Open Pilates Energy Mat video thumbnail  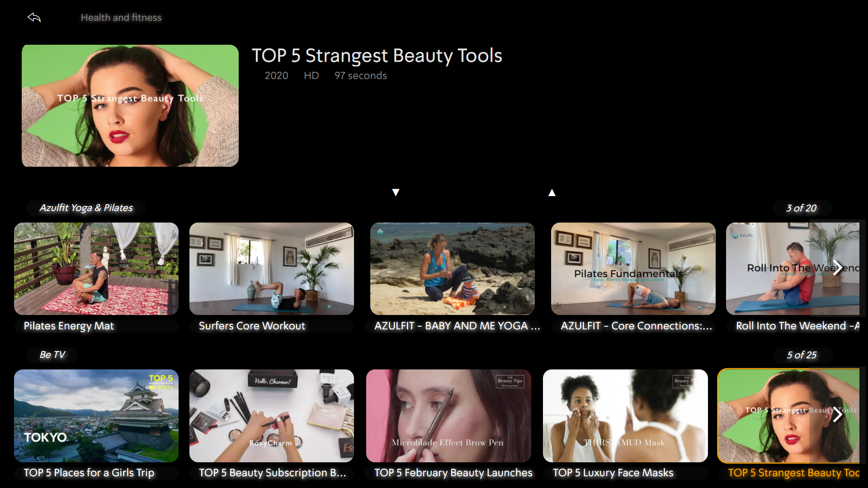click(96, 268)
